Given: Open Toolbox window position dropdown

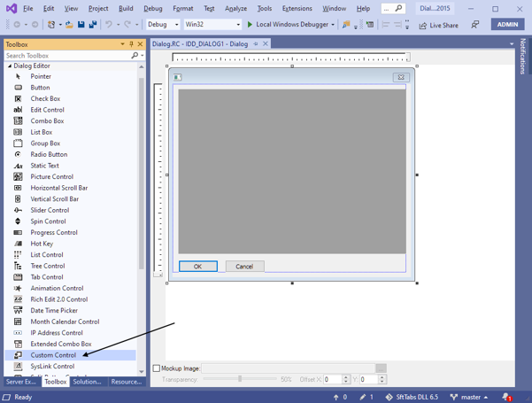Looking at the screenshot, I should (x=122, y=44).
